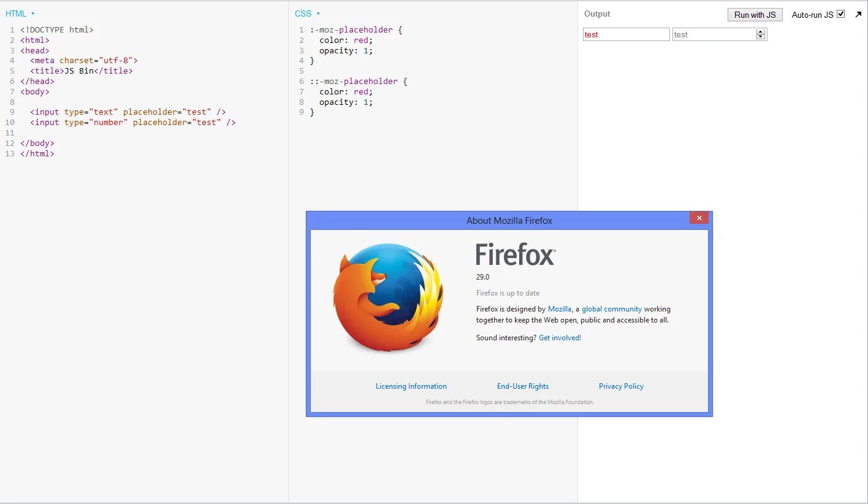
Task: Open the HTML panel dropdown
Action: click(x=20, y=13)
